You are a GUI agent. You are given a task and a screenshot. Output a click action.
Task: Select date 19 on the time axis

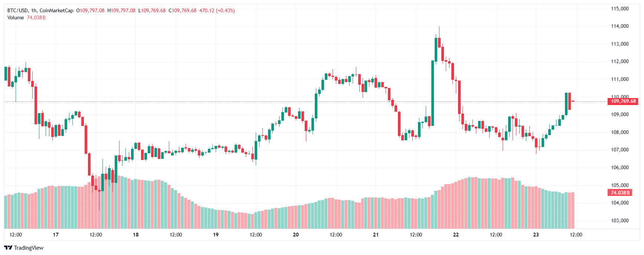pyautogui.click(x=216, y=235)
